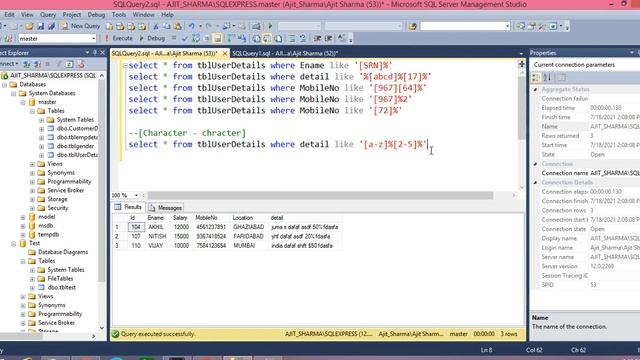Click the Ename cell NITISH
Image resolution: width=640 pixels, height=360 pixels.
157,236
